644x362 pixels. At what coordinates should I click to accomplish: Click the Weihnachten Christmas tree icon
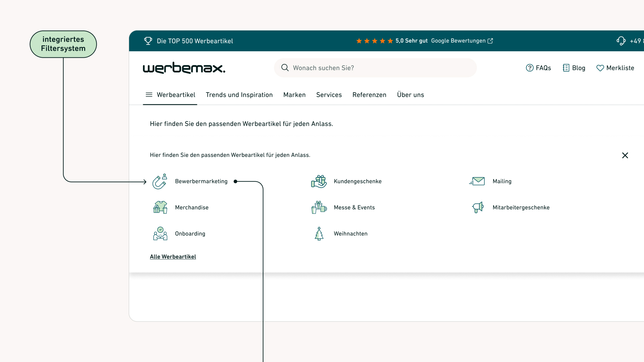coord(319,234)
